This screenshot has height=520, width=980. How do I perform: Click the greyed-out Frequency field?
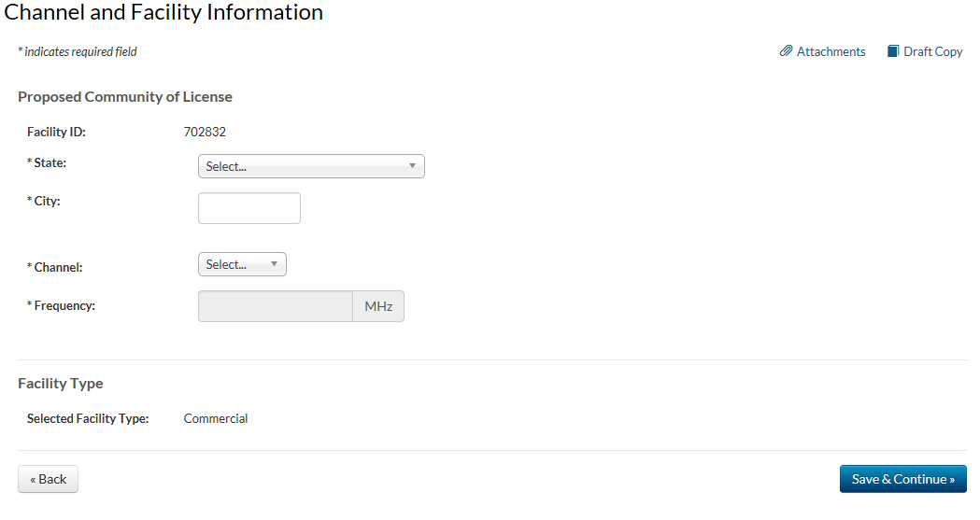pos(275,306)
